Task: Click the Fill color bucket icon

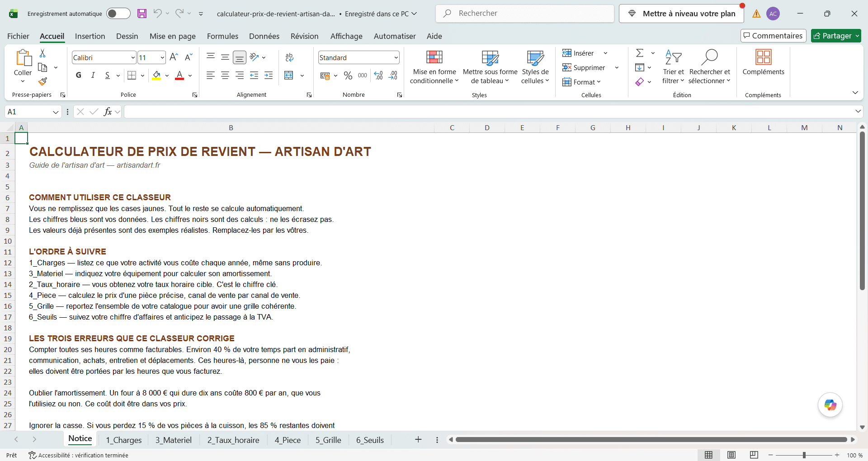Action: pos(156,75)
